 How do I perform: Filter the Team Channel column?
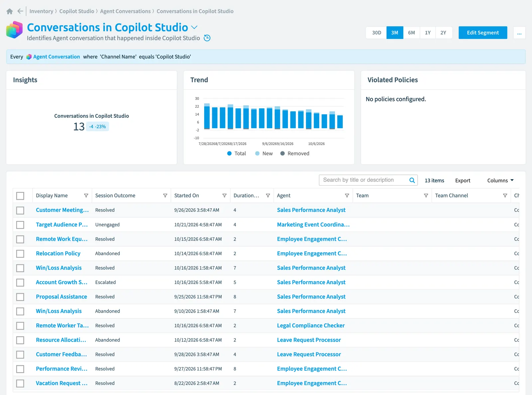point(505,196)
